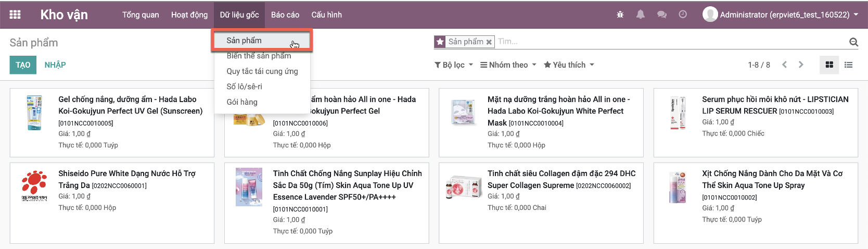
Task: Open notifications bell icon
Action: (641, 15)
